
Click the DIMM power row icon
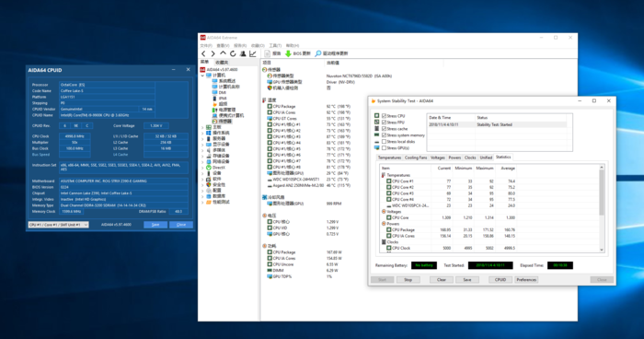(270, 270)
